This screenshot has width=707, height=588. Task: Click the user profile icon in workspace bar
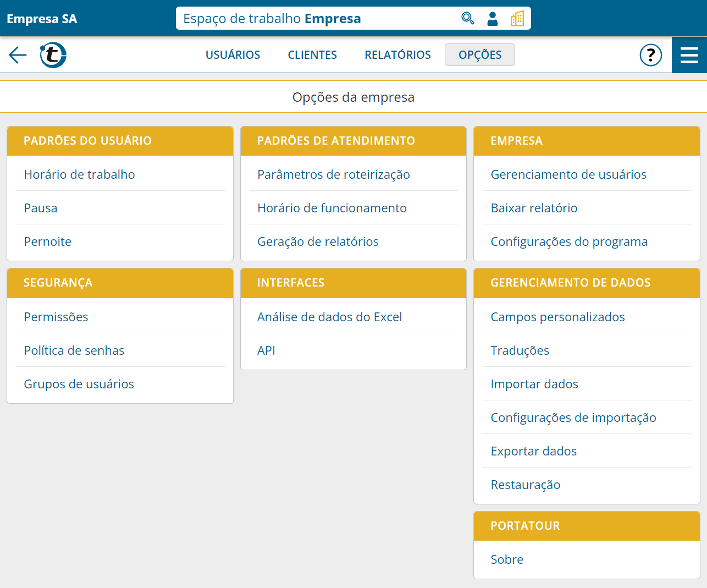[493, 19]
